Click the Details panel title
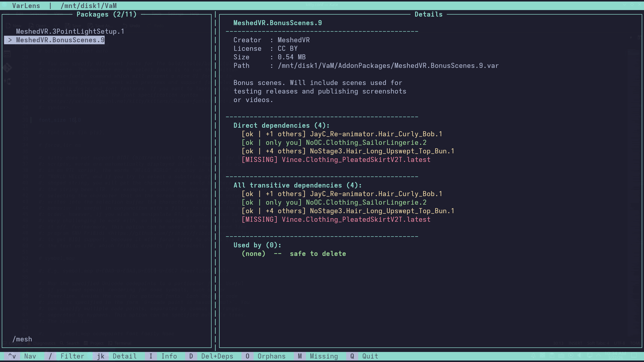 [x=428, y=14]
